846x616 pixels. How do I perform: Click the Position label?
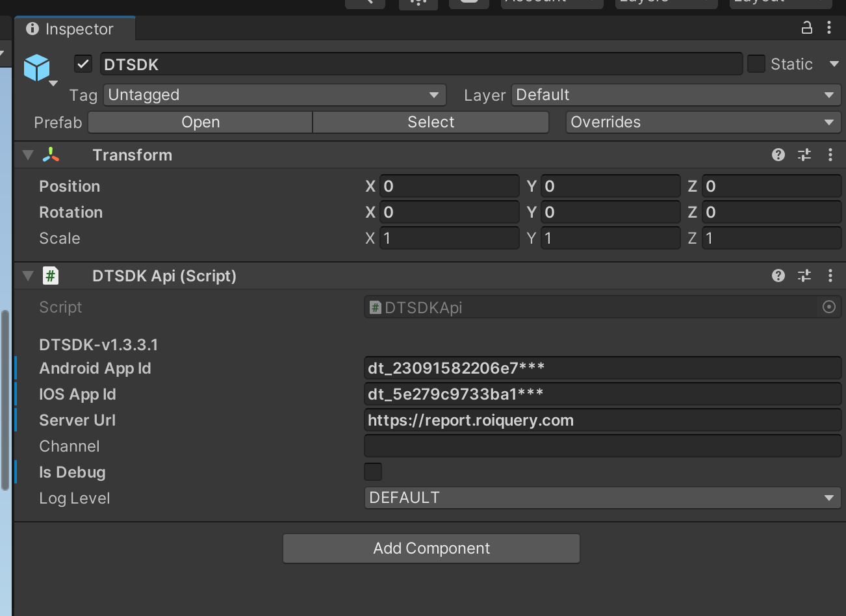point(70,186)
